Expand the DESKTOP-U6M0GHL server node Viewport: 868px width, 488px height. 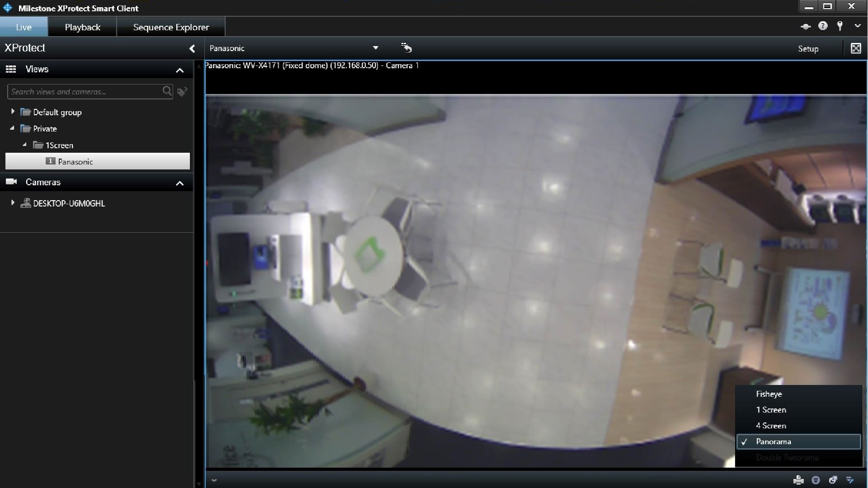13,203
